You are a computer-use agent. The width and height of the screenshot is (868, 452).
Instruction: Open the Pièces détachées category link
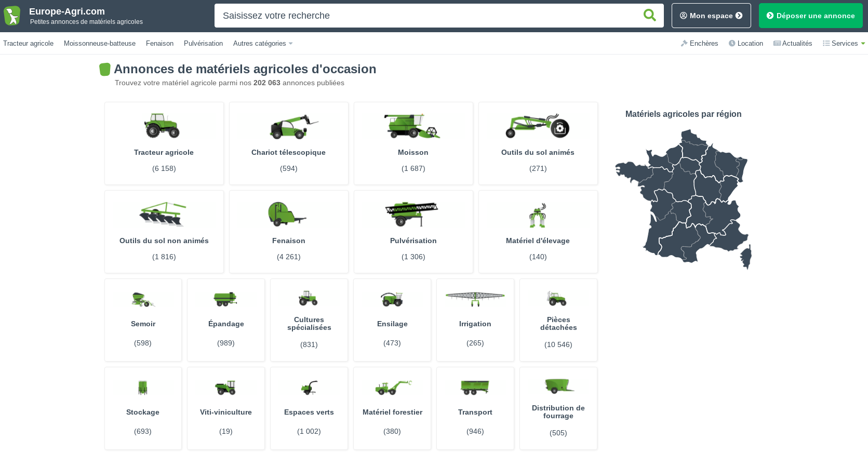[558, 324]
